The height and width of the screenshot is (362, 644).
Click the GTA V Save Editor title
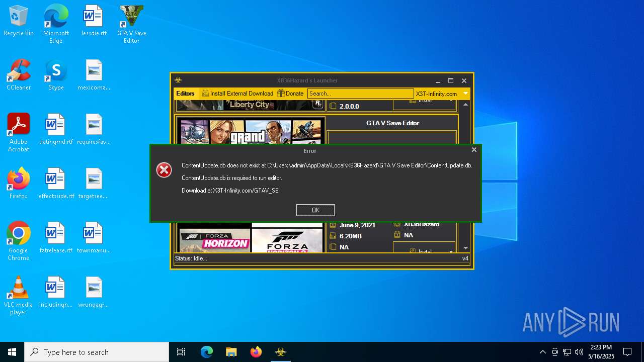click(x=392, y=123)
